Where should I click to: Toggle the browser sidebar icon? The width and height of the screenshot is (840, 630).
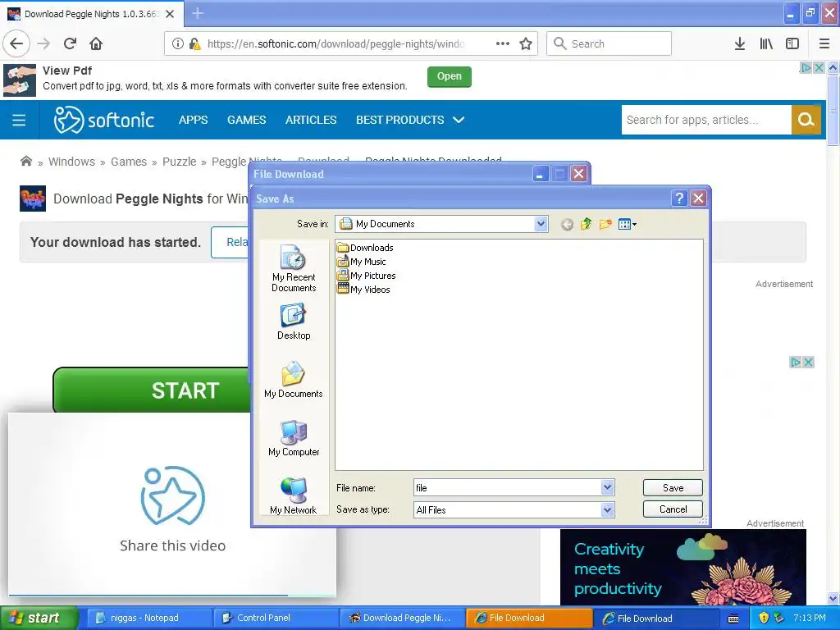tap(792, 44)
